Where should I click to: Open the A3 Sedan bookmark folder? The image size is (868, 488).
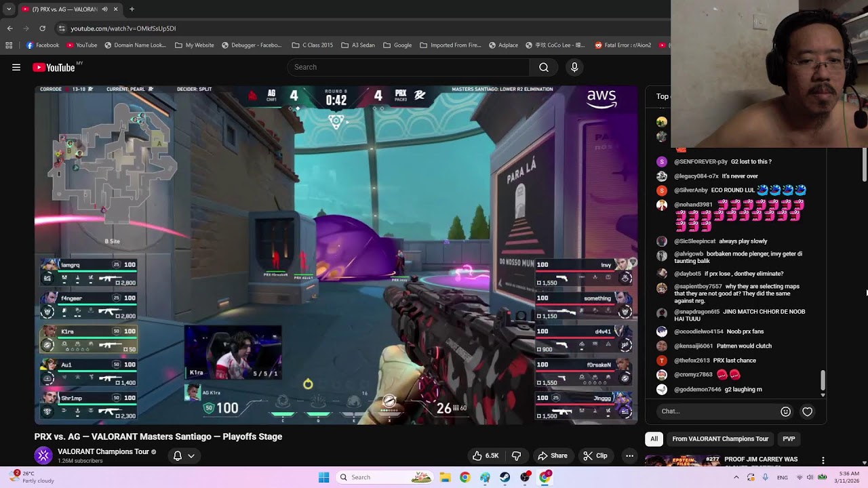pyautogui.click(x=357, y=45)
